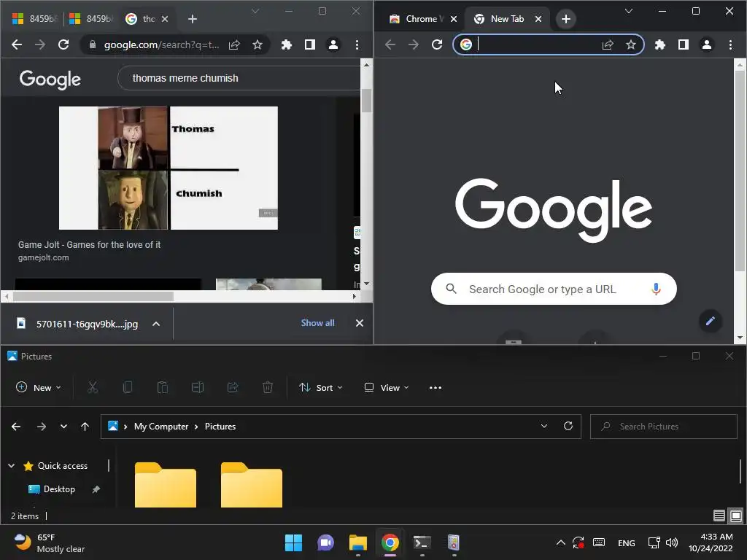Collapse the Quick access tree node

pyautogui.click(x=12, y=466)
